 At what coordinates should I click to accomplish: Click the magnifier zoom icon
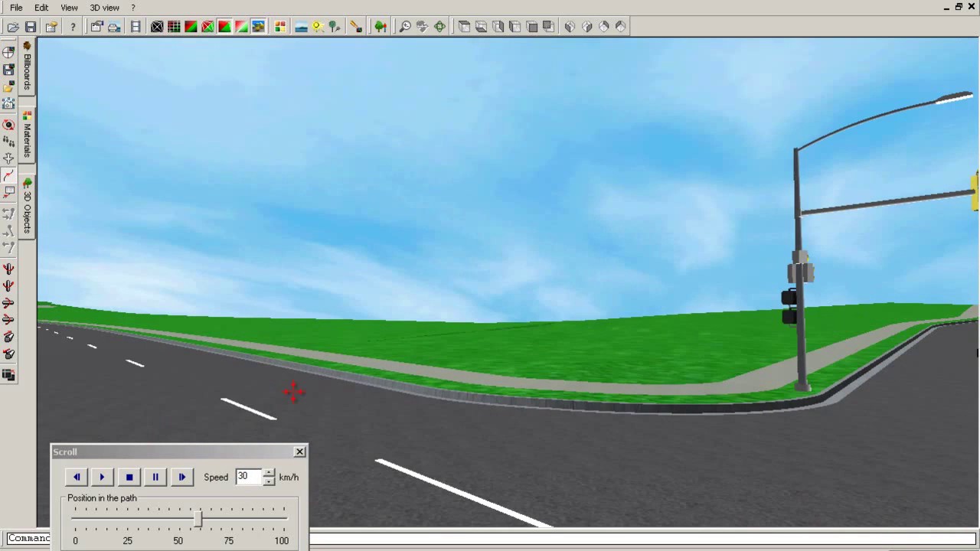405,27
